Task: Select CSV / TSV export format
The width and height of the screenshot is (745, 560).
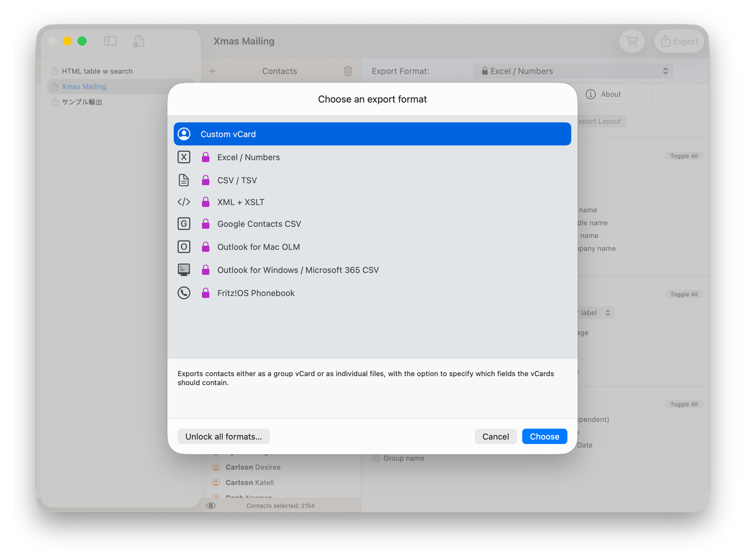Action: tap(372, 180)
